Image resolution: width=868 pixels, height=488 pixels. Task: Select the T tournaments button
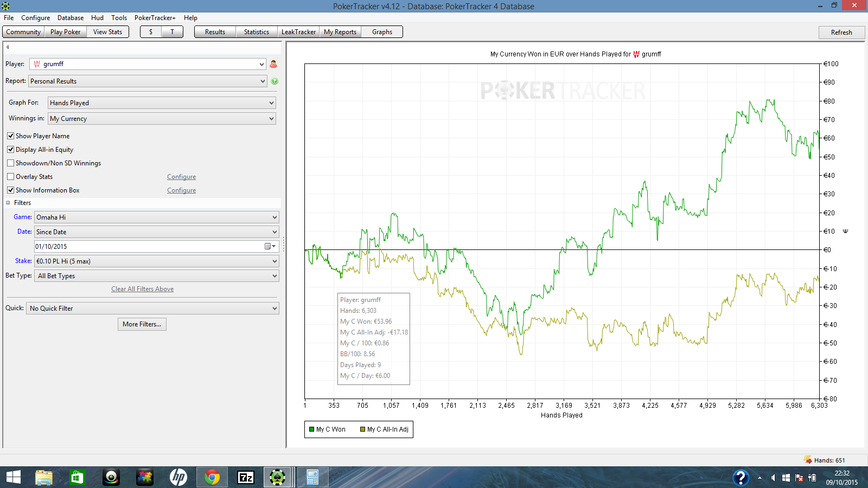[173, 32]
